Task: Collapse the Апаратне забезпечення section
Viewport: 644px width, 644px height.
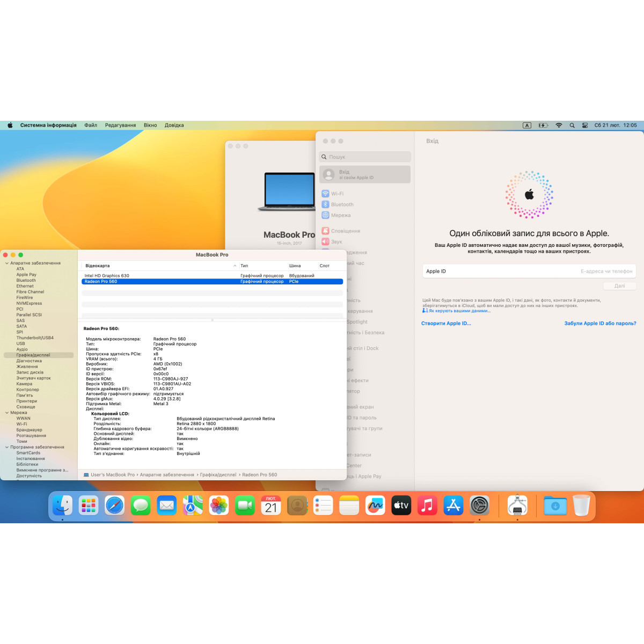Action: [7, 263]
